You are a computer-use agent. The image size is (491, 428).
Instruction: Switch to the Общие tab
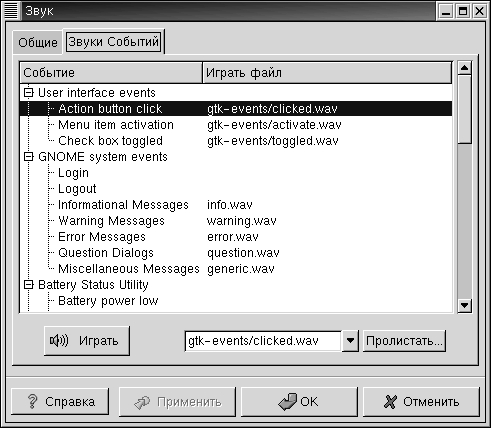click(38, 42)
